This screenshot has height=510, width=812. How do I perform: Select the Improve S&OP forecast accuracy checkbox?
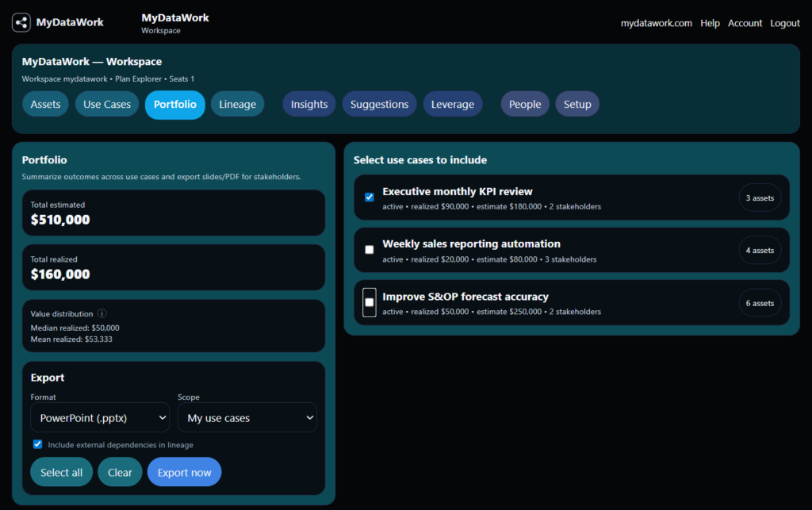pyautogui.click(x=370, y=302)
